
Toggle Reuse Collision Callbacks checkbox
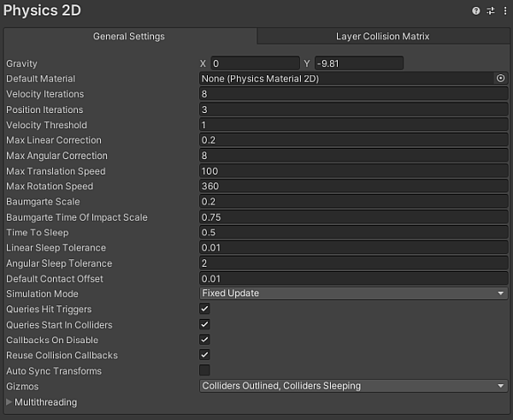point(204,355)
